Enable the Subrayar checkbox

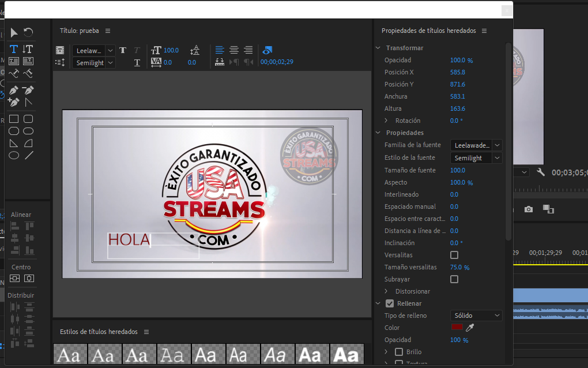[454, 280]
